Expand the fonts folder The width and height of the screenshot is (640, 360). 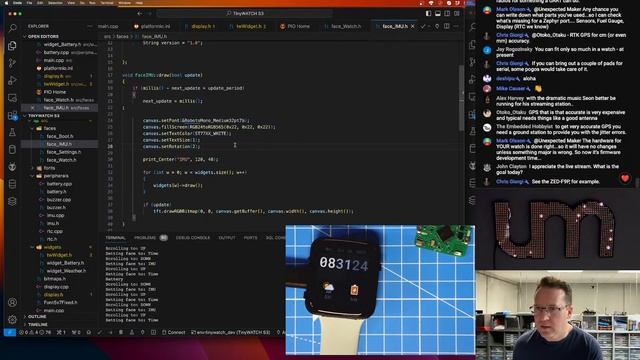(x=49, y=168)
